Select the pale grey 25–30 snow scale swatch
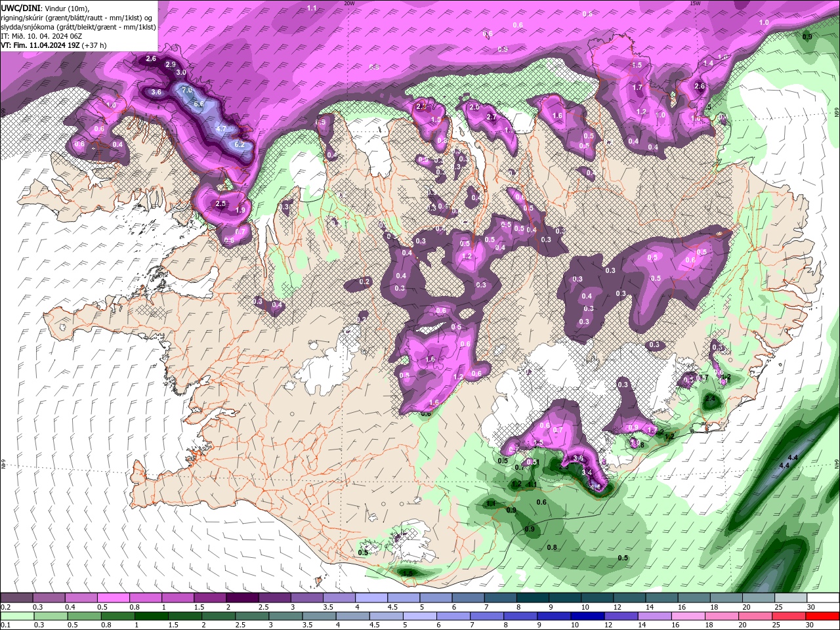Viewport: 840px width, 630px height. pyautogui.click(x=791, y=598)
